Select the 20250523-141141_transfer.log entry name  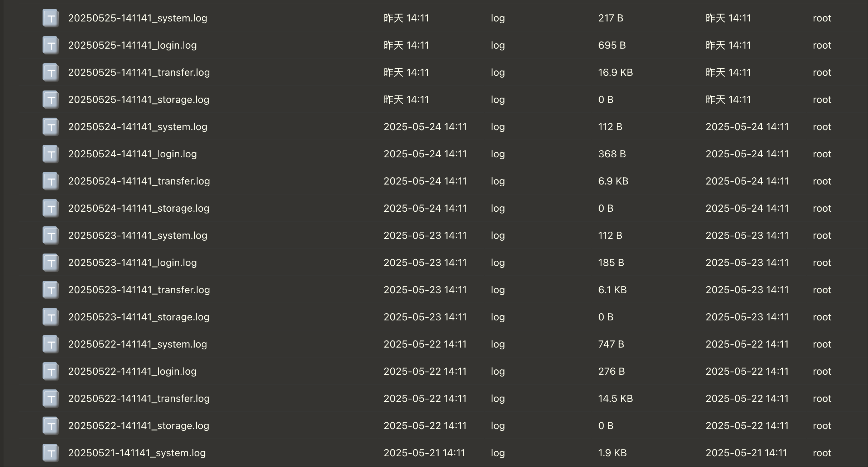pyautogui.click(x=139, y=290)
